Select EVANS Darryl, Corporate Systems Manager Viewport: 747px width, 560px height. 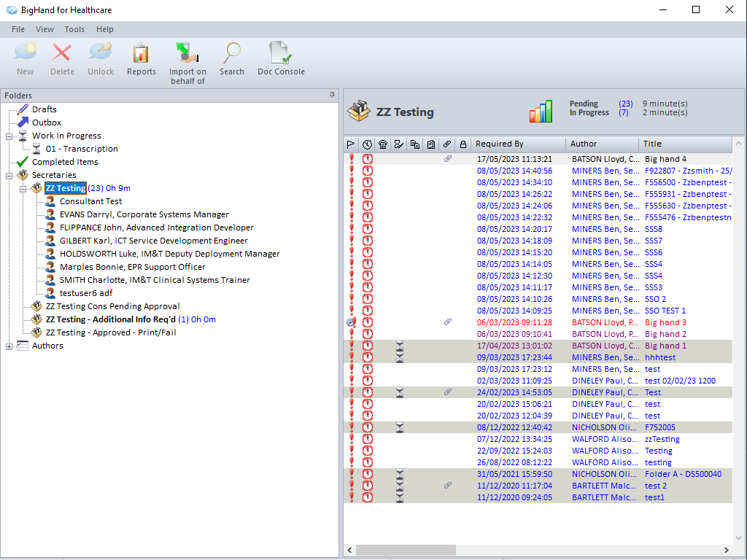(x=144, y=214)
